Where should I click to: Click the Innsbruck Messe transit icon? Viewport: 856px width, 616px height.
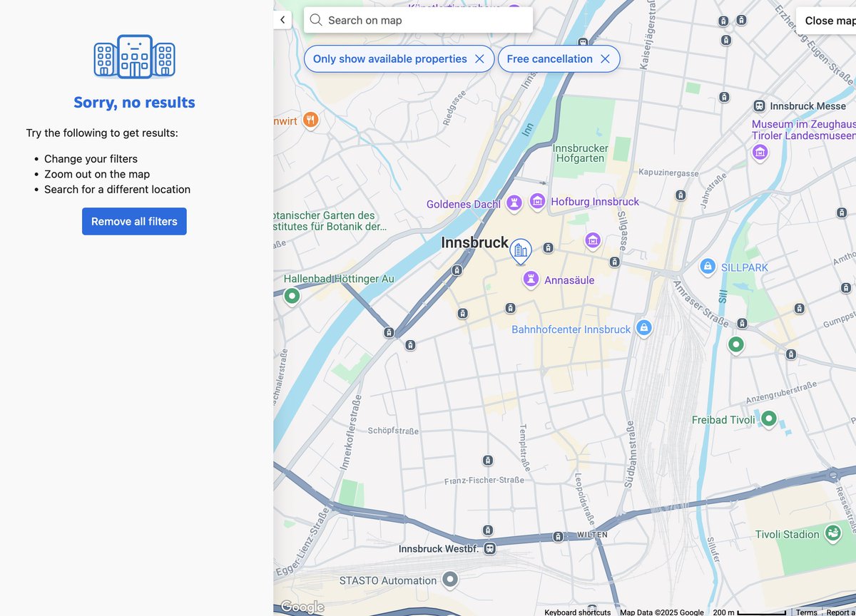[759, 106]
